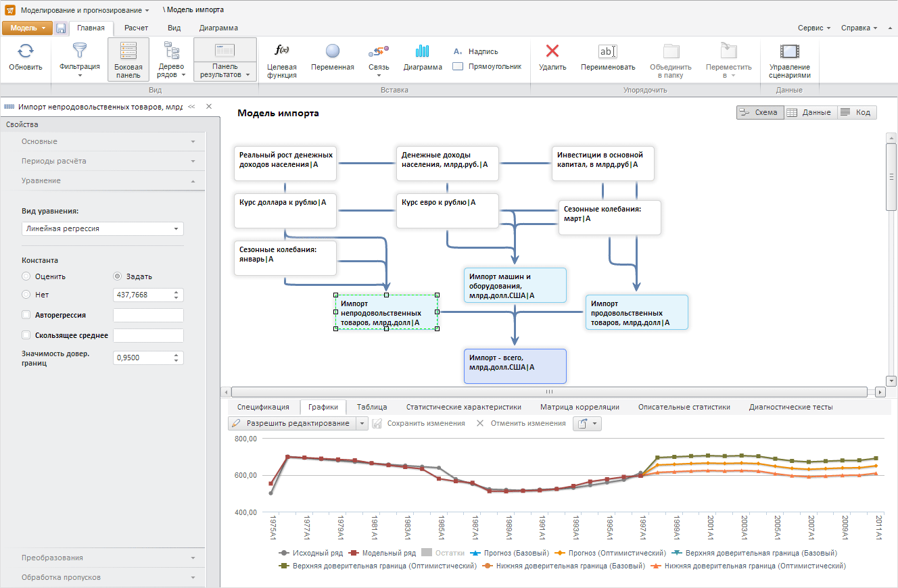Click Разрешить редактирование button
Screen dimensions: 898x588
pos(291,423)
